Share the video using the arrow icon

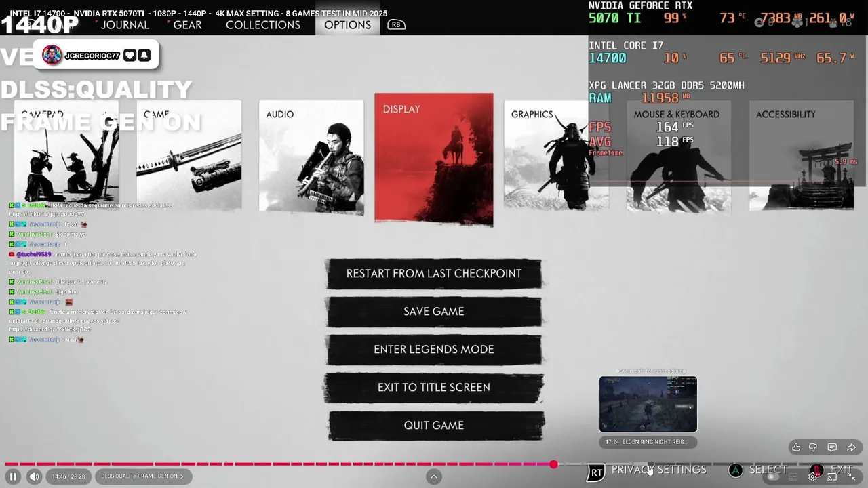pos(851,447)
